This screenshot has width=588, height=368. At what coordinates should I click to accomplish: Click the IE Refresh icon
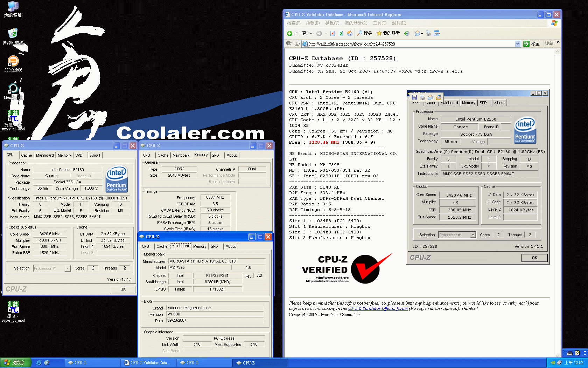point(341,33)
